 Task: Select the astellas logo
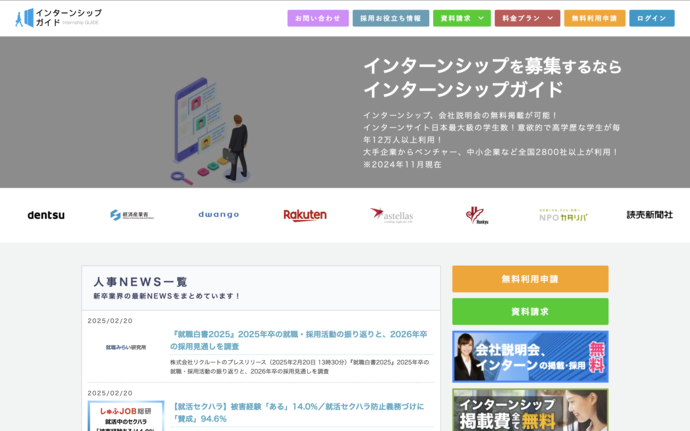coord(391,215)
